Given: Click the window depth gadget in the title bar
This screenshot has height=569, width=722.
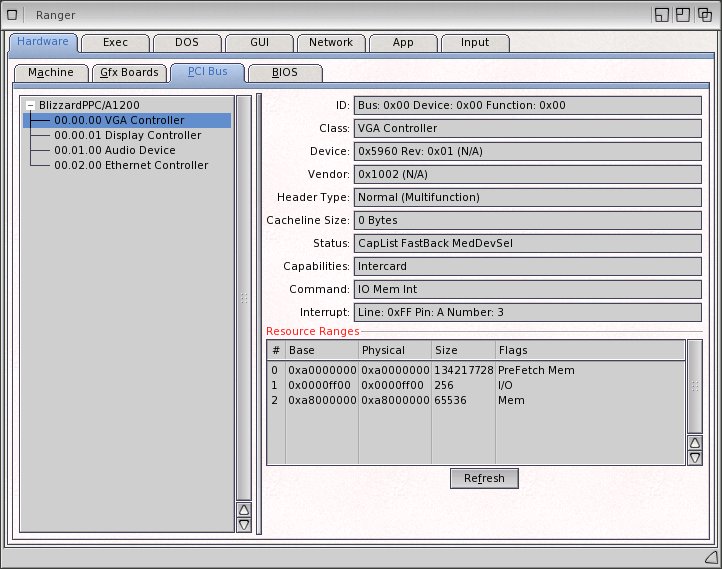Looking at the screenshot, I should click(705, 15).
